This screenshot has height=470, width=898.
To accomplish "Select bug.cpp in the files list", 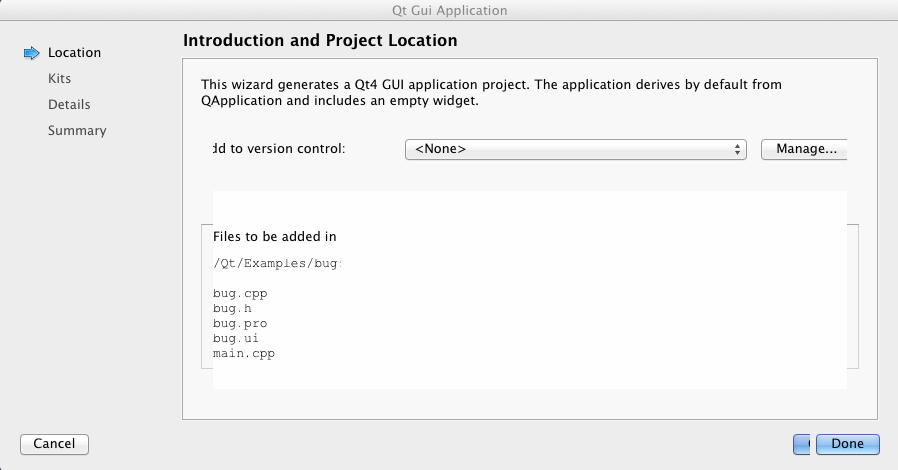I will click(240, 294).
